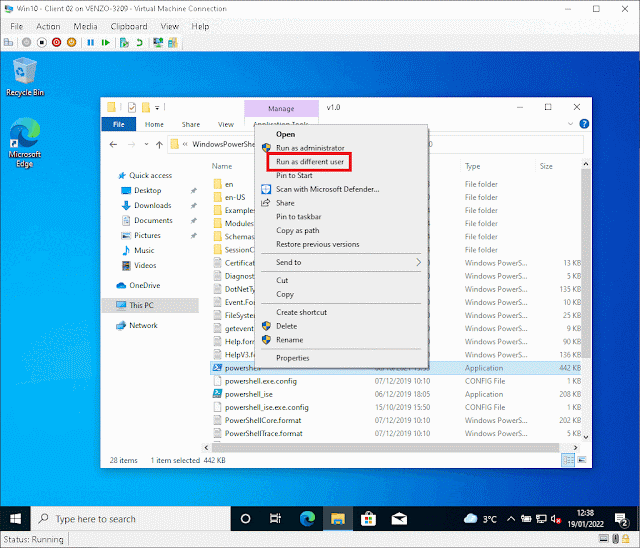The height and width of the screenshot is (548, 640).
Task: Open Task View on the taskbar
Action: tap(276, 519)
